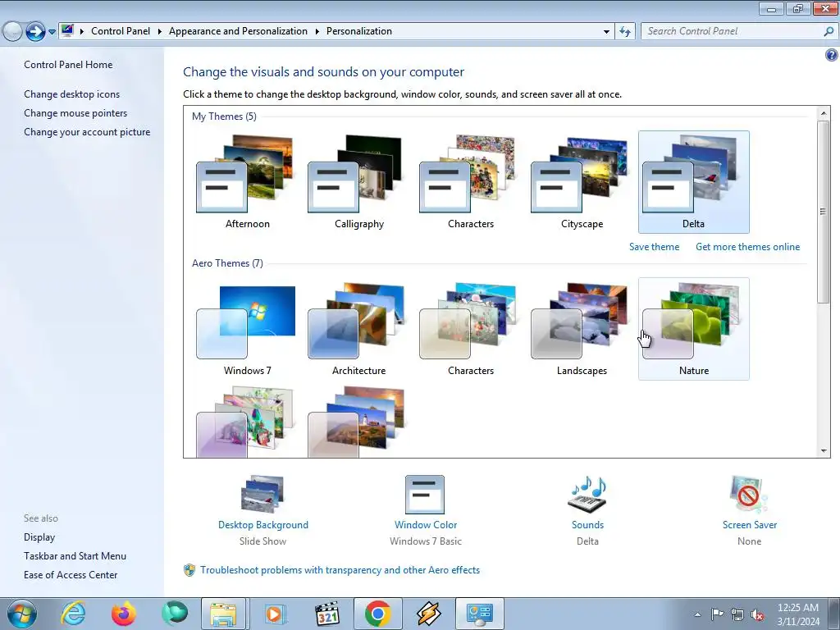Click the theme list scroll down arrow
The image size is (840, 630).
click(x=824, y=451)
